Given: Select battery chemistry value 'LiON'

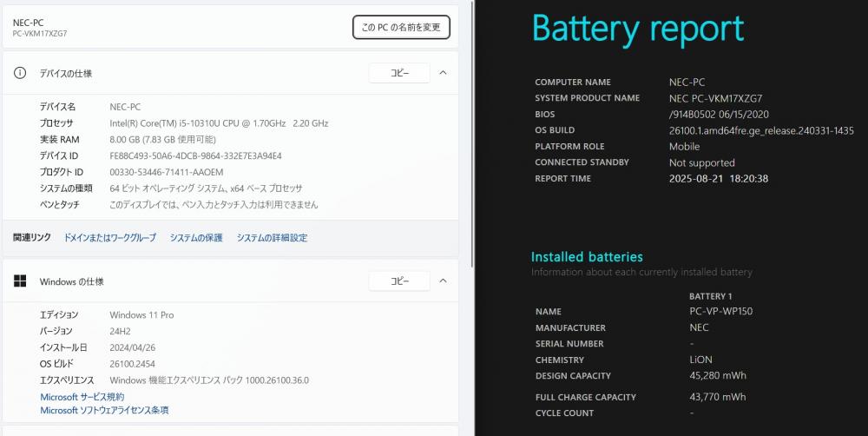Looking at the screenshot, I should click(x=700, y=360).
